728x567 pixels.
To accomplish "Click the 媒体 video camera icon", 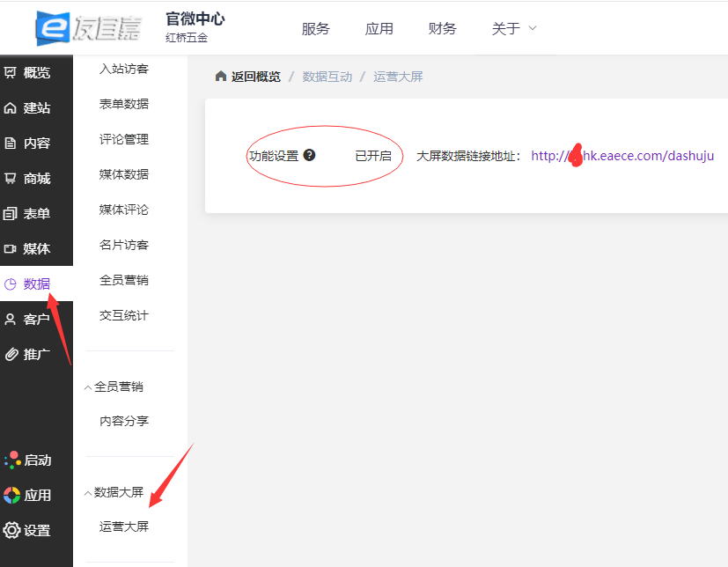I will point(10,249).
